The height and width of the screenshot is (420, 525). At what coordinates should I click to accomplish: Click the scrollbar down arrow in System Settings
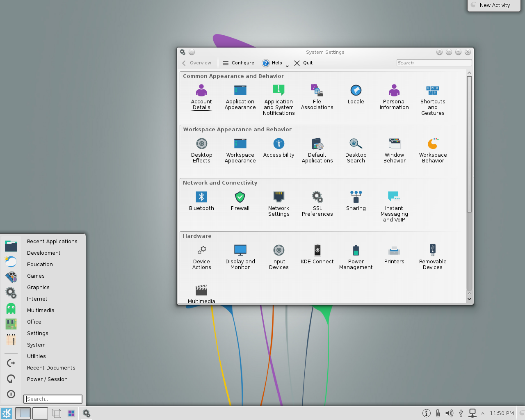tap(470, 299)
